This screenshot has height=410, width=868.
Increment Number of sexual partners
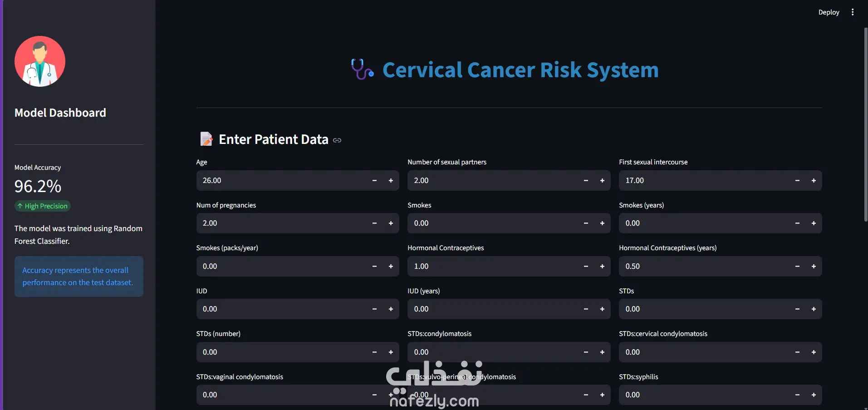[602, 181]
